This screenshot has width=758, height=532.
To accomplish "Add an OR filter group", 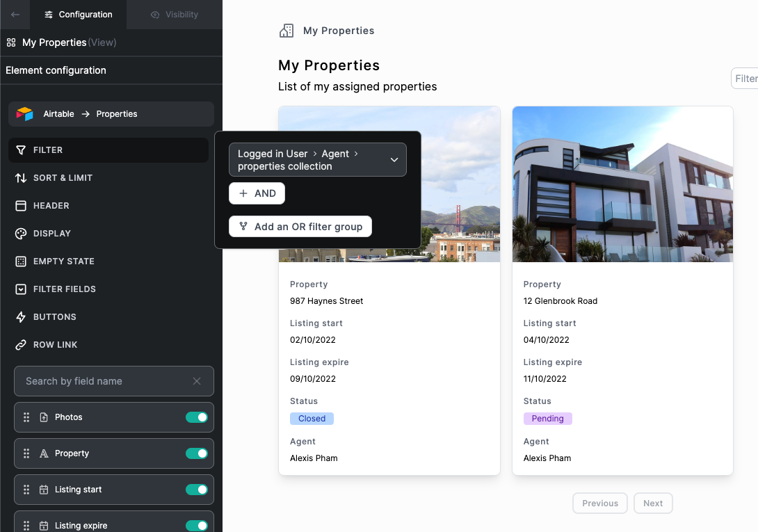I will click(x=300, y=227).
